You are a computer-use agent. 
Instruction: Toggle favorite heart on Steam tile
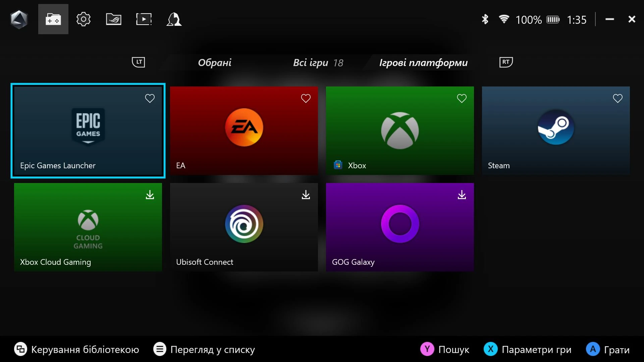click(618, 98)
